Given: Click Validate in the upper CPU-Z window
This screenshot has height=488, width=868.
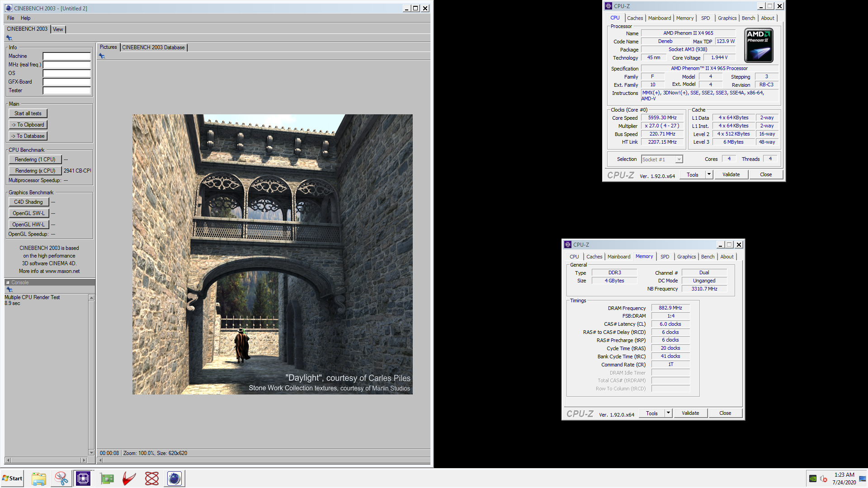Looking at the screenshot, I should pyautogui.click(x=731, y=174).
